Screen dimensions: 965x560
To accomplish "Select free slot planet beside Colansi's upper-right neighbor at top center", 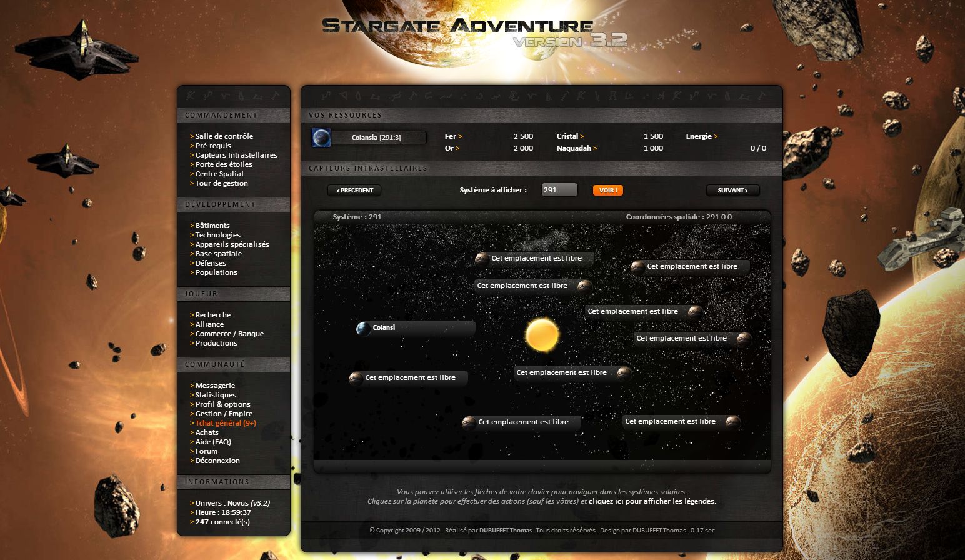I will (x=482, y=259).
